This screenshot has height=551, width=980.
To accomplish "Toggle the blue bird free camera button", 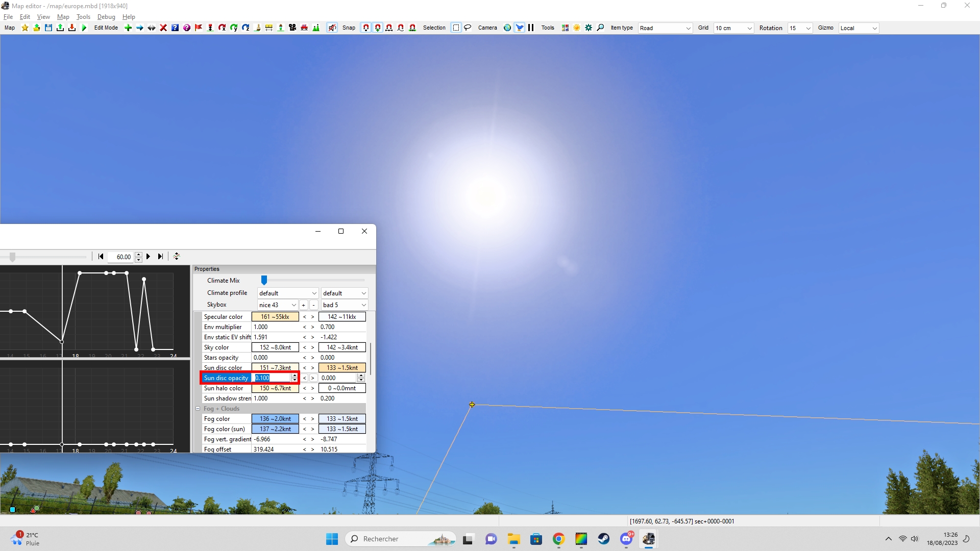I will pyautogui.click(x=519, y=28).
